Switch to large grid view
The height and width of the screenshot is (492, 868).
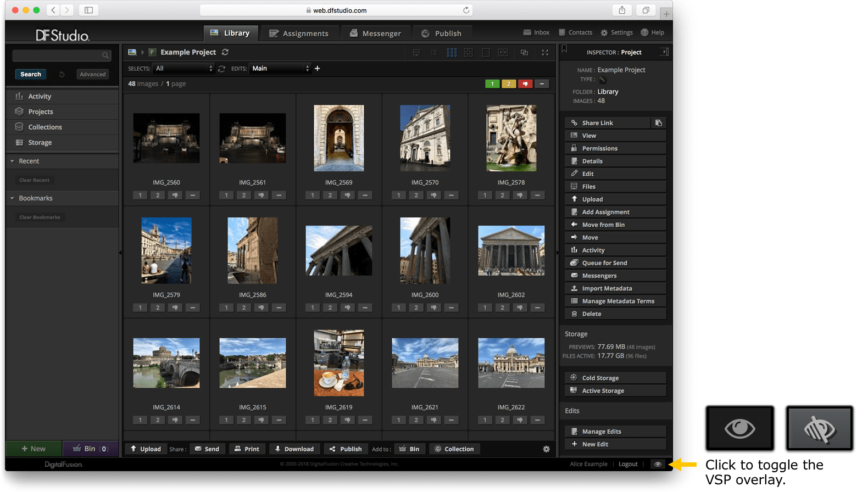tap(468, 53)
